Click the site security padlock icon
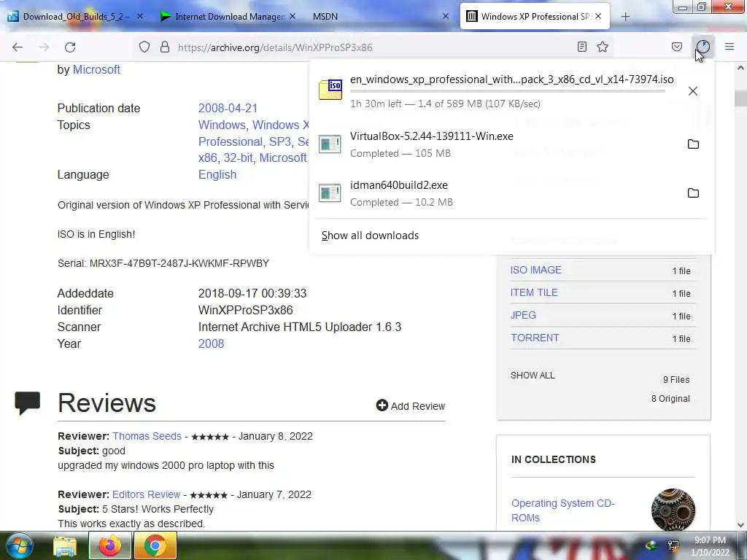The height and width of the screenshot is (560, 747). (x=165, y=47)
